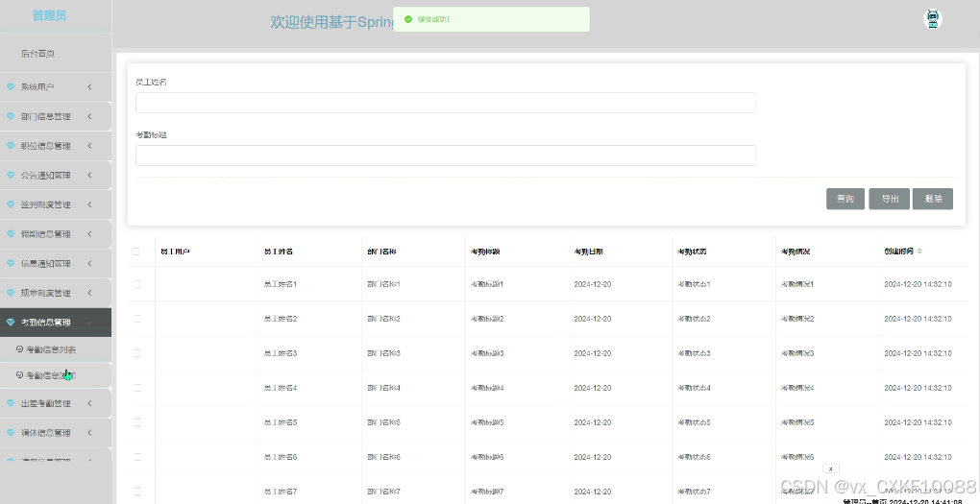The height and width of the screenshot is (504, 980).
Task: Focus the 考勤标题 search input field
Action: point(446,155)
